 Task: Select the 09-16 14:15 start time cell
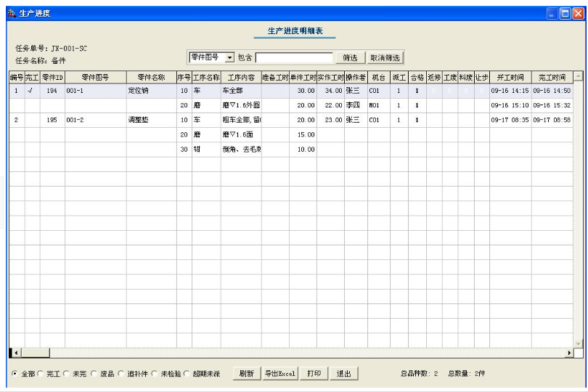[510, 91]
